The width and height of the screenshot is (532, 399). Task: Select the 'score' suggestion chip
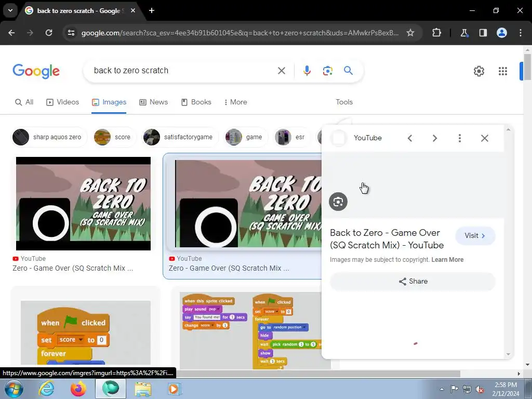click(x=115, y=137)
